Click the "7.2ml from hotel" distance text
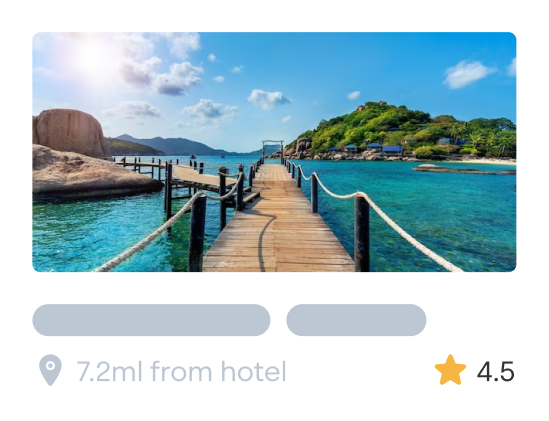Image resolution: width=549 pixels, height=421 pixels. 181,372
